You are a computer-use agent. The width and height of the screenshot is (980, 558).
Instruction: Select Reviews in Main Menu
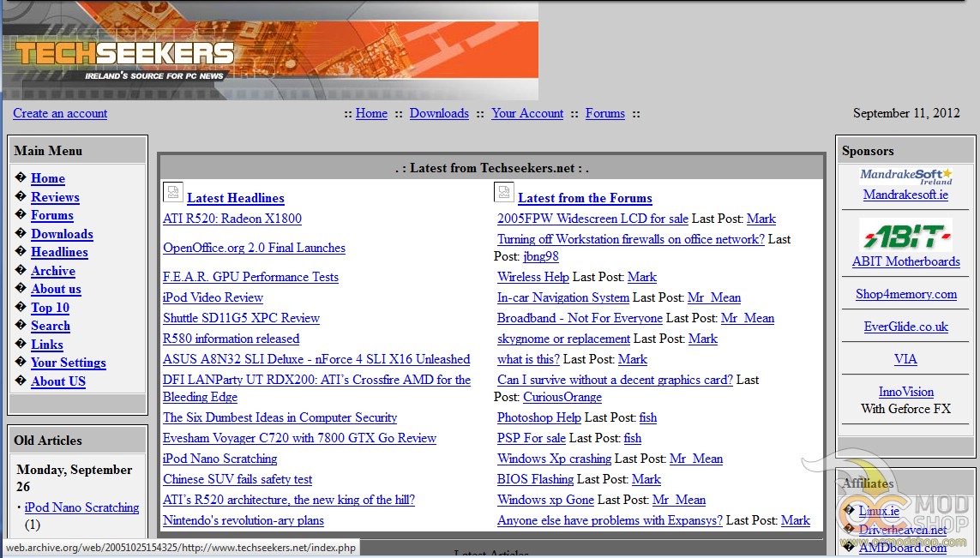click(x=55, y=197)
